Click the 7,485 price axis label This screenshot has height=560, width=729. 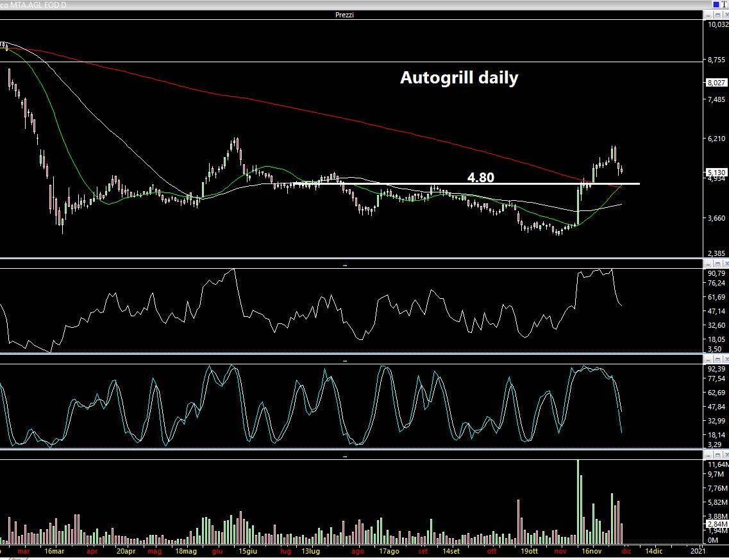(x=716, y=99)
